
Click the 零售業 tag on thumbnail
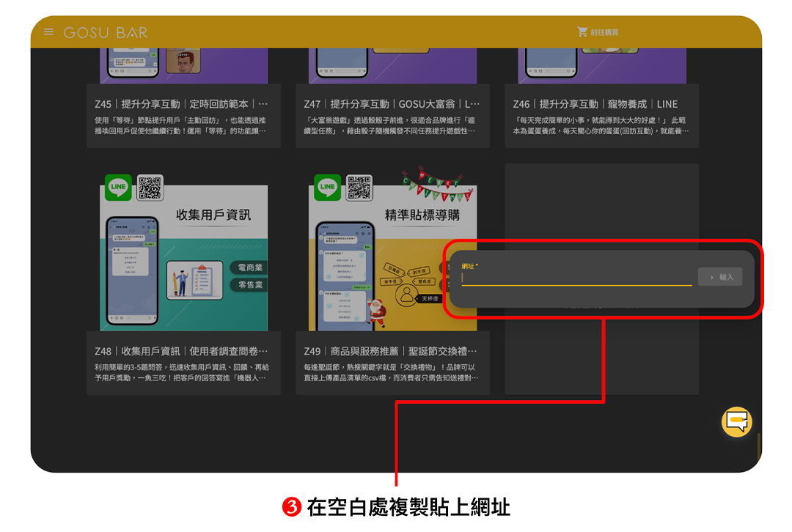[249, 284]
